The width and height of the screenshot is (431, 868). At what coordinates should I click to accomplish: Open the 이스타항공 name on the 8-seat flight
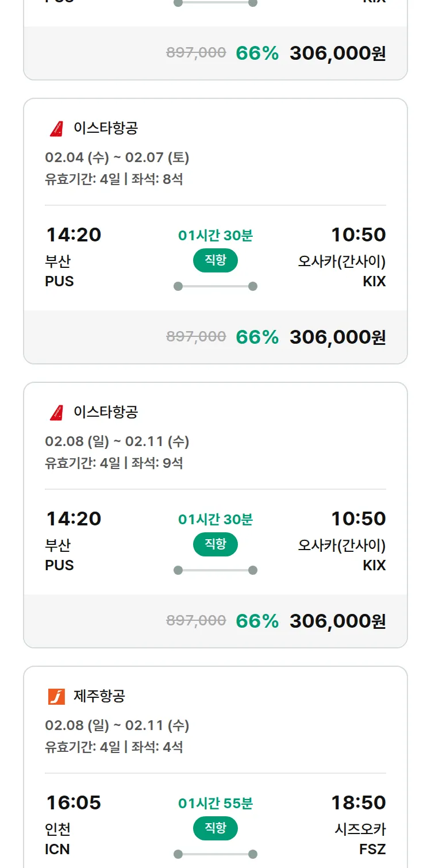106,128
